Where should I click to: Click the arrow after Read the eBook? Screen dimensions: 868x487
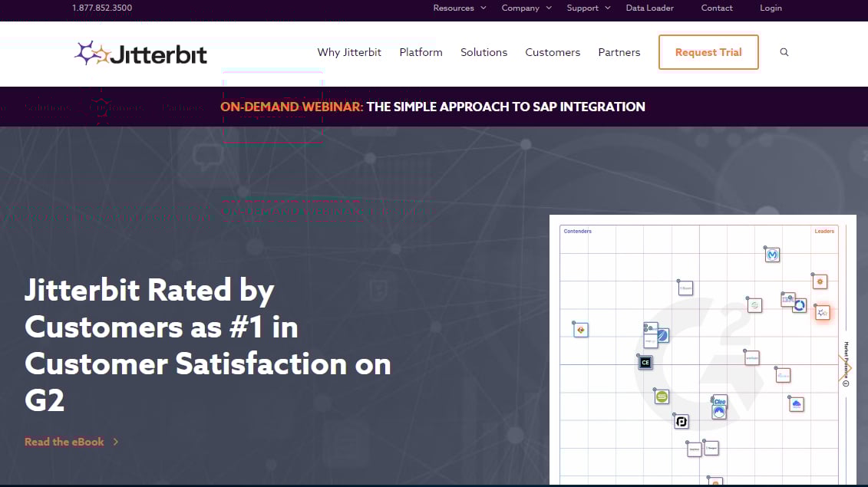point(116,442)
